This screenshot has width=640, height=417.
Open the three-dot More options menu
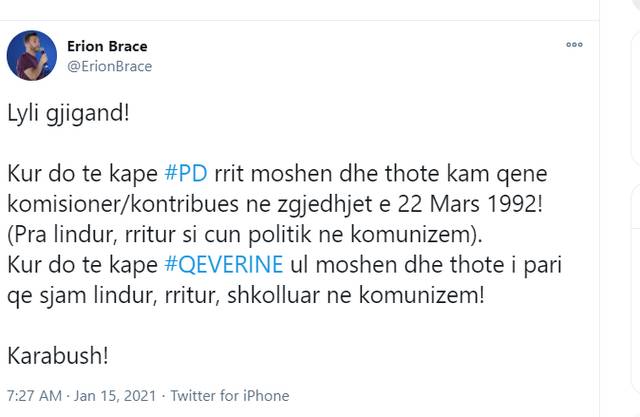coord(574,44)
